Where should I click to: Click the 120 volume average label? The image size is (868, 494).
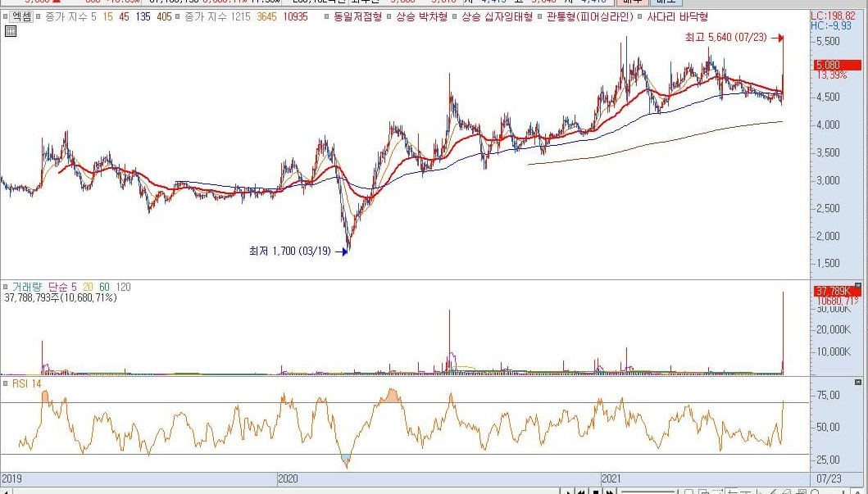[124, 287]
